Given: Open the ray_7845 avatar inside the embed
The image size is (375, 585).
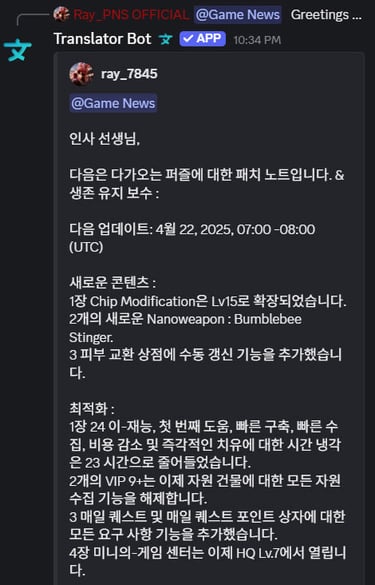Looking at the screenshot, I should [x=81, y=74].
